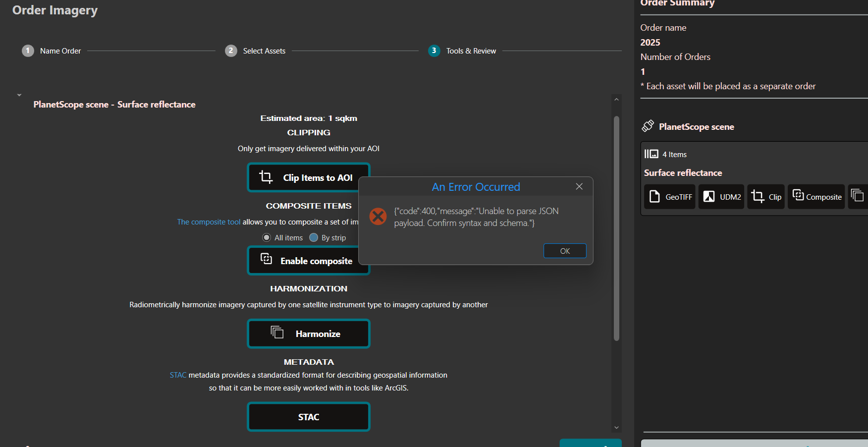
Task: Click the UDM2 mask icon in summary
Action: [709, 196]
